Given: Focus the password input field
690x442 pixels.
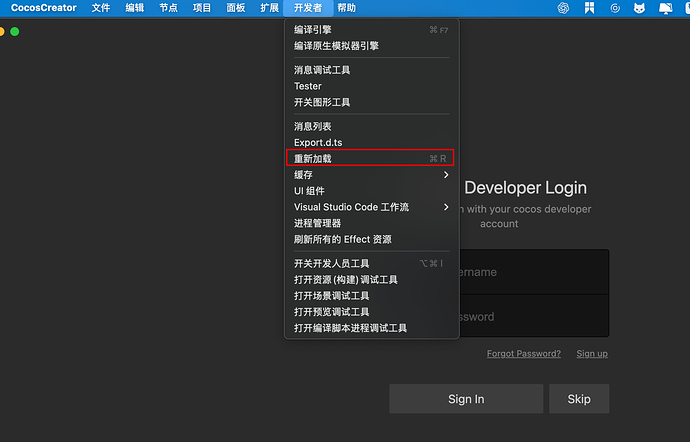Looking at the screenshot, I should click(x=534, y=316).
